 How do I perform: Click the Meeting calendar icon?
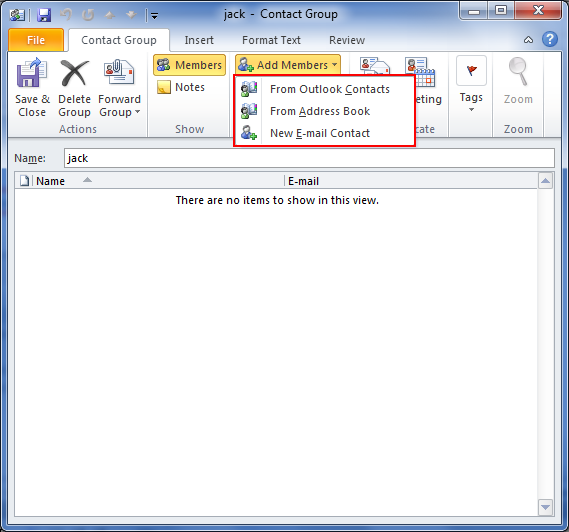[x=420, y=71]
